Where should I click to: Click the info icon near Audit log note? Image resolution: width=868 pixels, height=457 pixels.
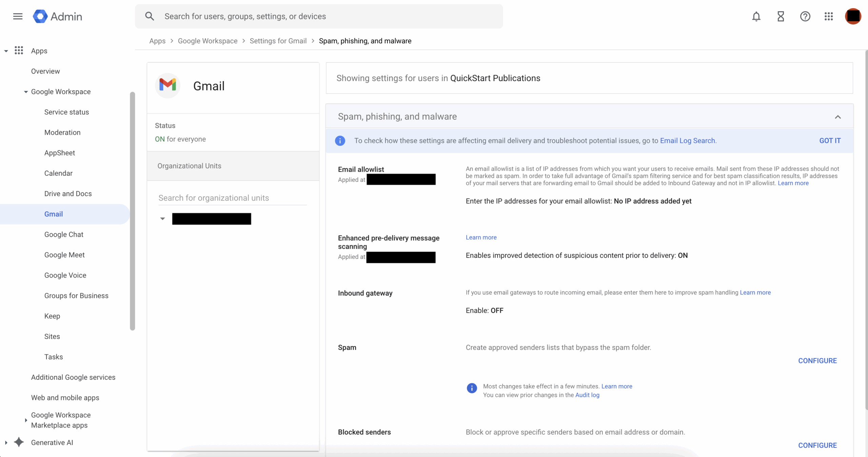click(x=472, y=388)
